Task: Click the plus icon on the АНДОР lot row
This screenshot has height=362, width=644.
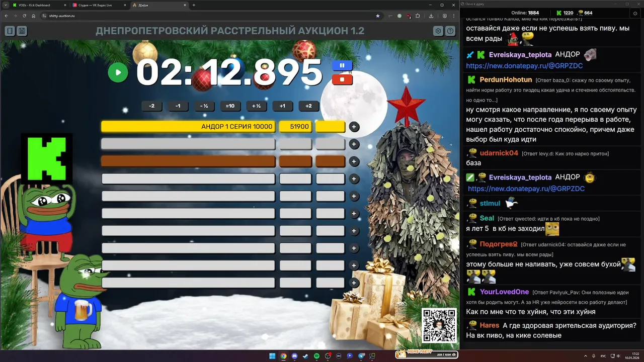Action: pyautogui.click(x=354, y=127)
